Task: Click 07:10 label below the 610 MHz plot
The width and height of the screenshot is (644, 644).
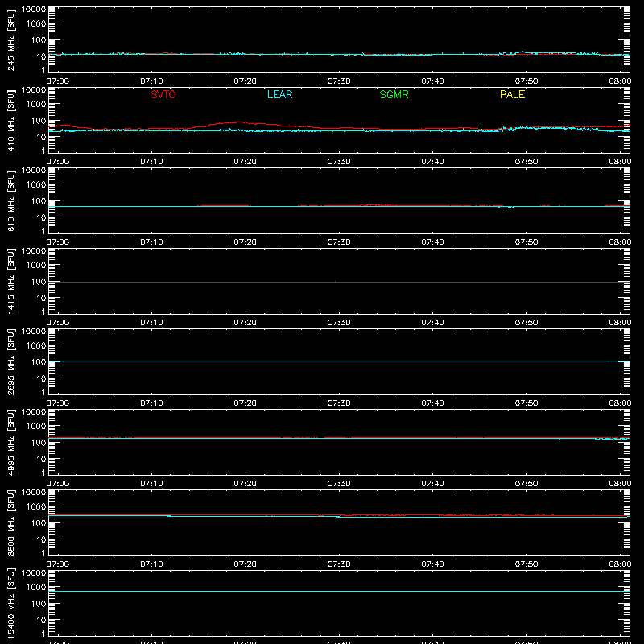Action: [151, 242]
